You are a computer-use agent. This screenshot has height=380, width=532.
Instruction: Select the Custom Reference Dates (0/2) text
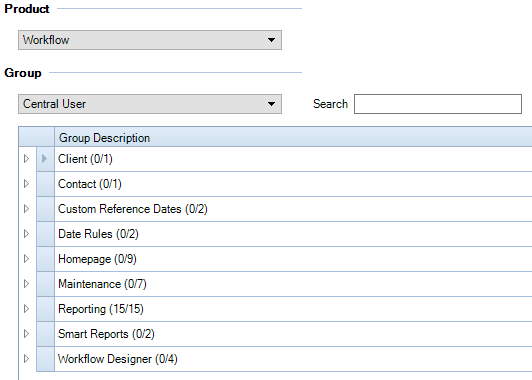133,209
